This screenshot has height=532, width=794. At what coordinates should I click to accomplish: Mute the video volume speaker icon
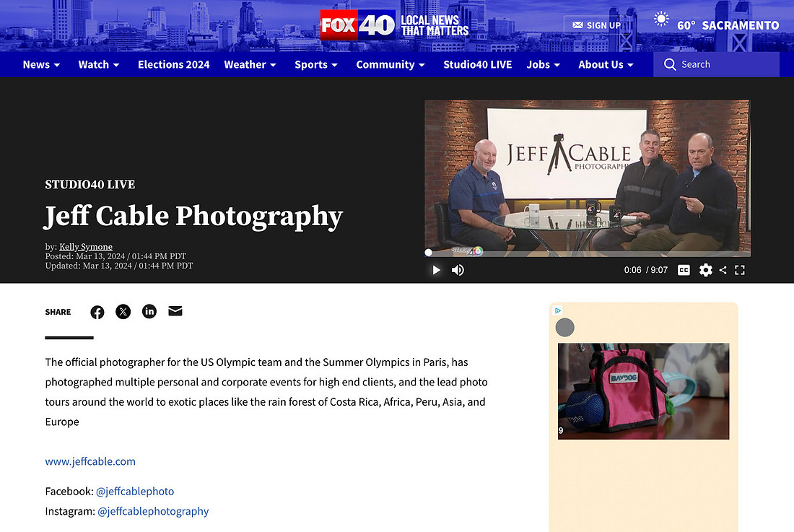[x=458, y=270]
